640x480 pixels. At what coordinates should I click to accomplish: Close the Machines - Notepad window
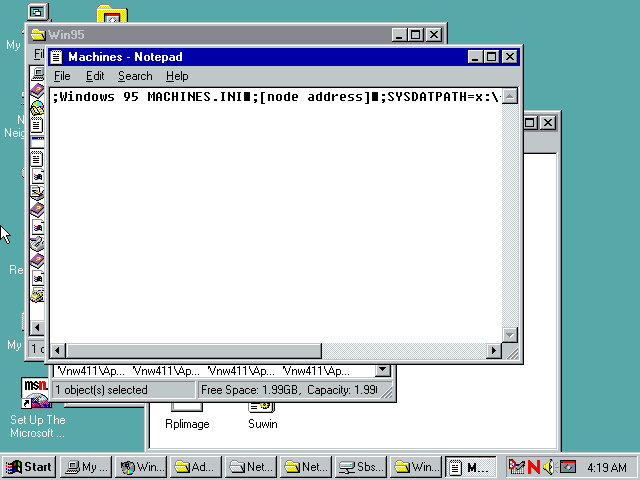[510, 57]
